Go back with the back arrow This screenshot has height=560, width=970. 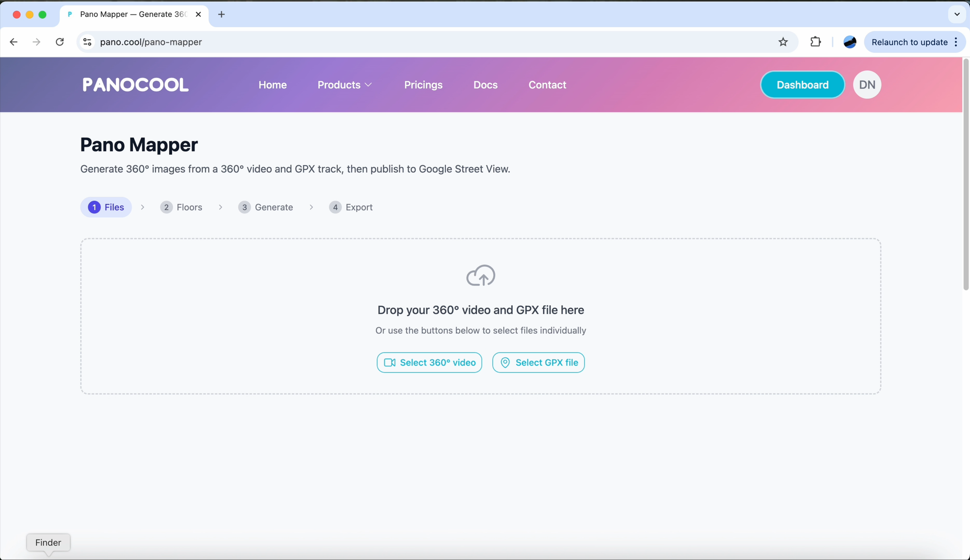[x=14, y=42]
